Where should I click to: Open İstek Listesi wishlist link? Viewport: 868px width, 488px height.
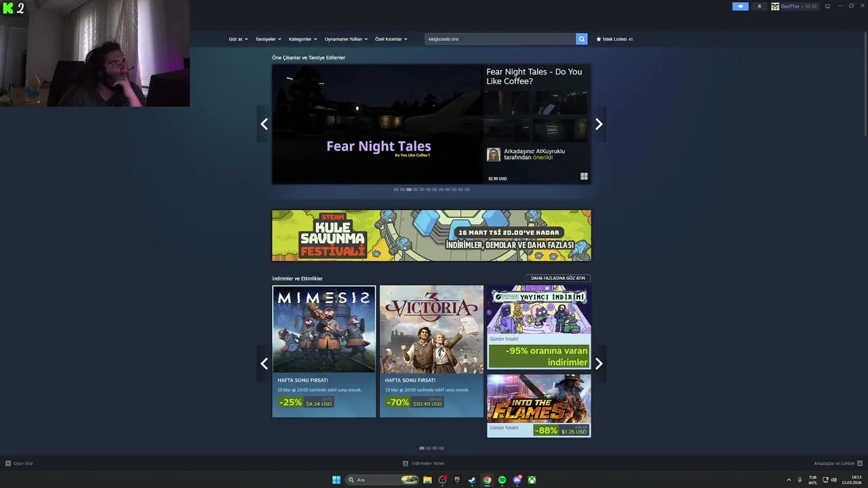[x=614, y=39]
